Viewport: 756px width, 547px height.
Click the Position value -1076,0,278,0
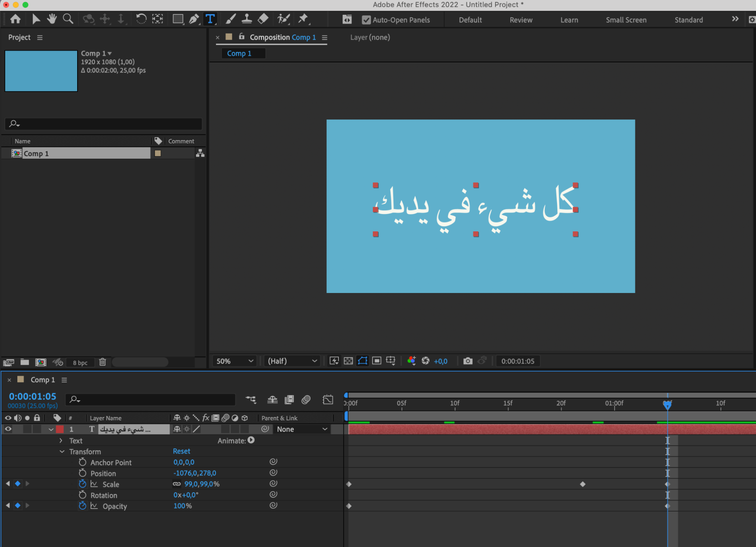[195, 473]
